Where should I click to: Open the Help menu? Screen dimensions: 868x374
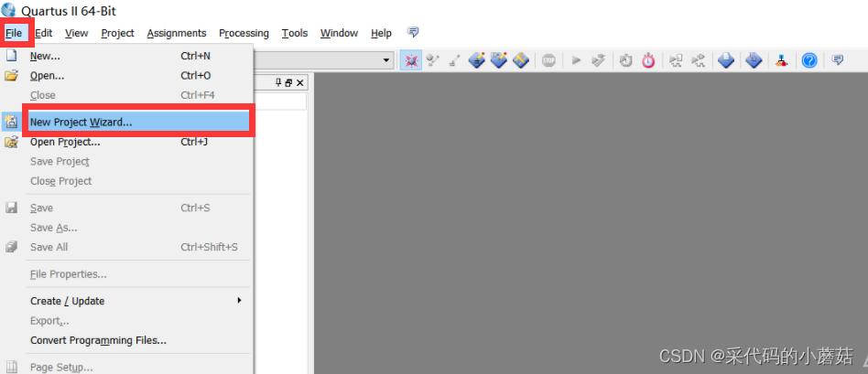381,33
